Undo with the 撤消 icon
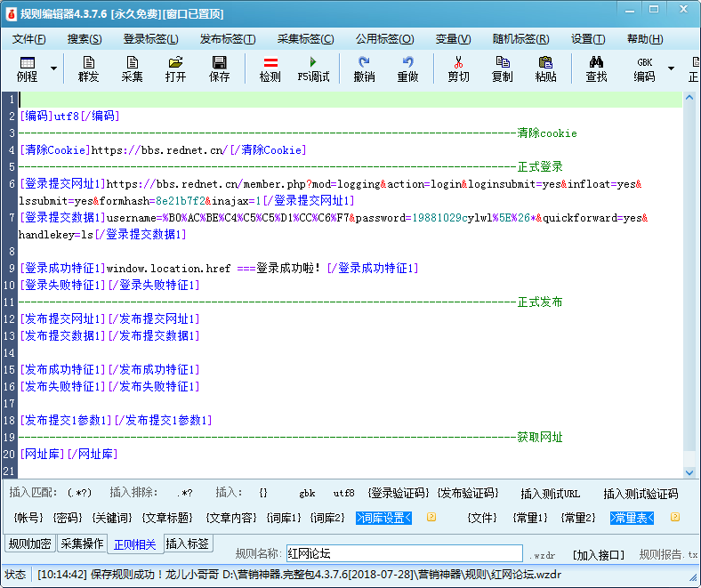 364,68
